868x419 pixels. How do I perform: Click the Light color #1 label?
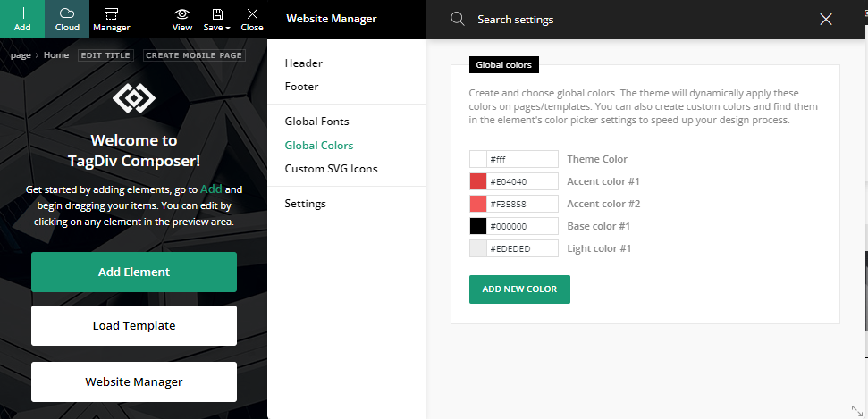pyautogui.click(x=599, y=248)
